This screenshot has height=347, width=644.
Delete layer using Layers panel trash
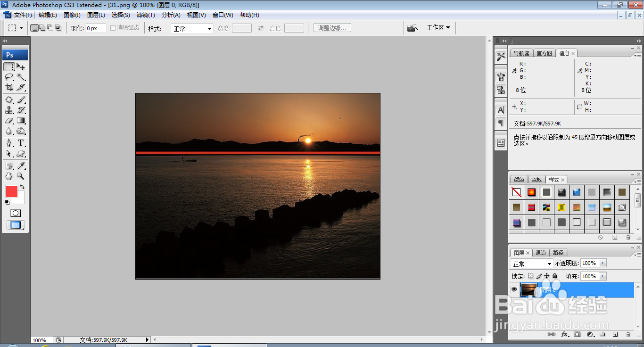pyautogui.click(x=628, y=334)
